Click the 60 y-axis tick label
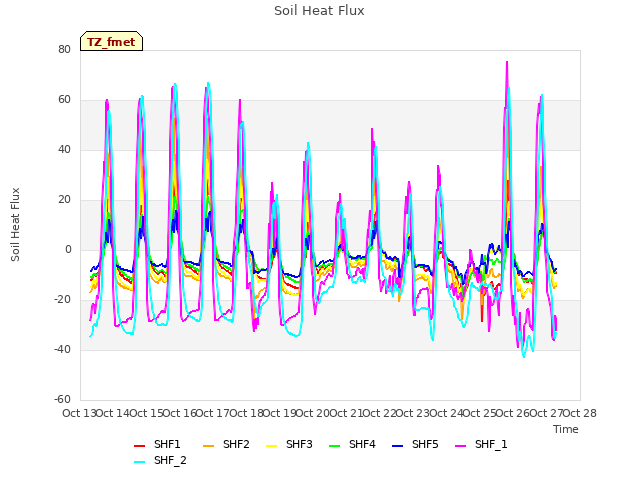Screen dimensions: 640x480 click(64, 100)
